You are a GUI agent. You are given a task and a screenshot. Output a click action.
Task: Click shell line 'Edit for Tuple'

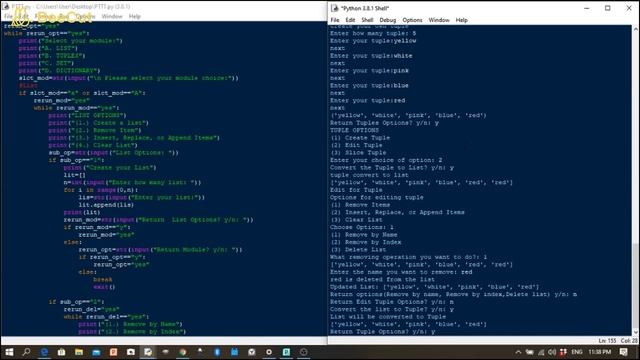[x=356, y=190]
